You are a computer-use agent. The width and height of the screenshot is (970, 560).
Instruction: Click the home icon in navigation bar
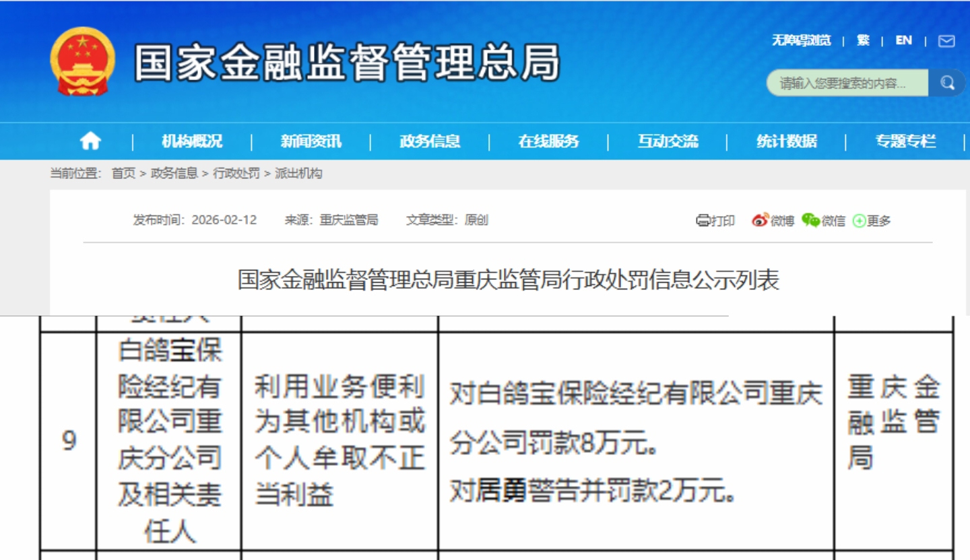click(90, 141)
